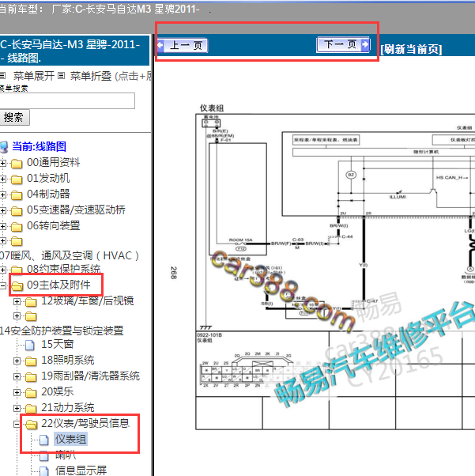
Task: Expand the 01发动机 node
Action: point(2,179)
